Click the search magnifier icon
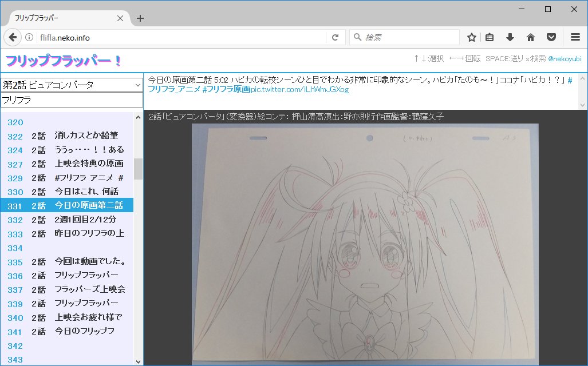588x366 pixels. tap(357, 37)
